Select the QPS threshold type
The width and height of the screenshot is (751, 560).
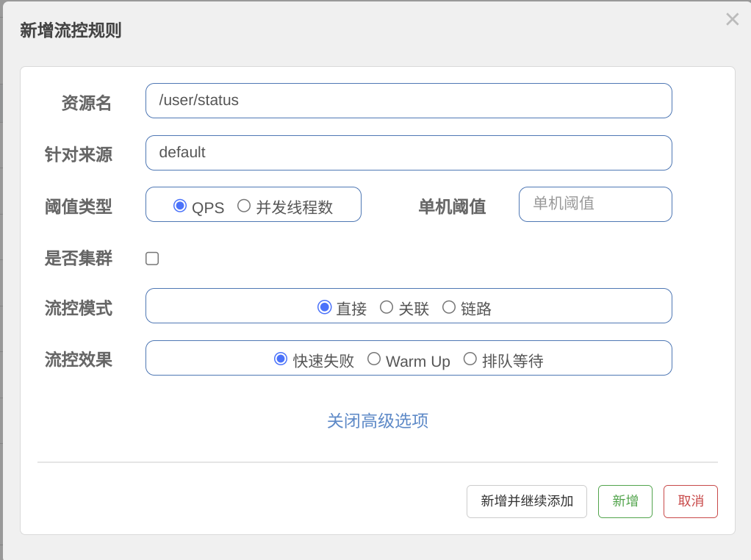180,206
